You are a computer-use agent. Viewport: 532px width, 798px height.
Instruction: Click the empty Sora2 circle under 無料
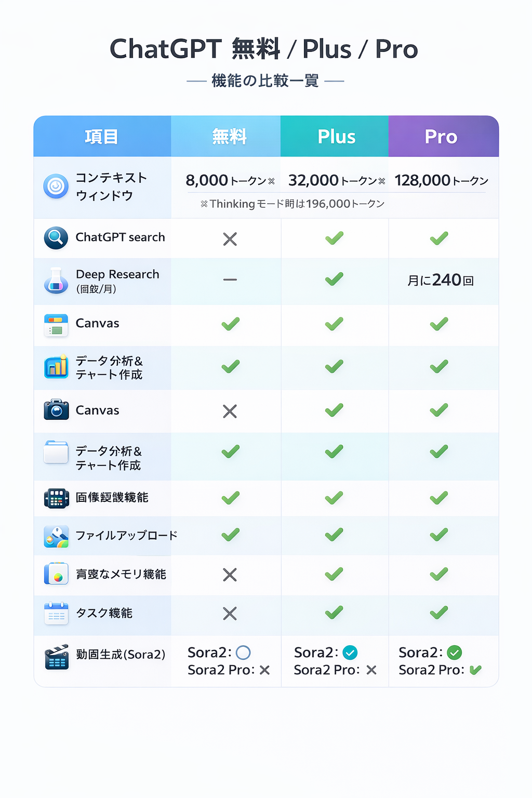click(x=243, y=653)
